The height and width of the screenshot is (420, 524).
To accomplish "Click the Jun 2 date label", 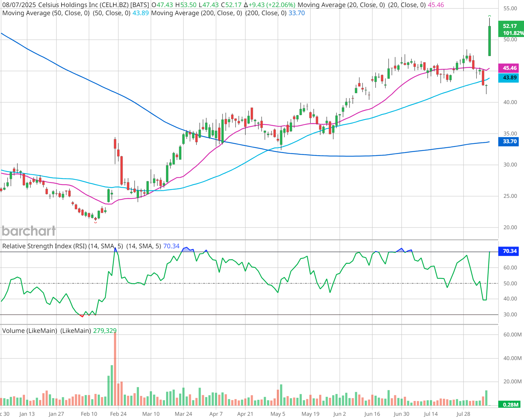I will pyautogui.click(x=340, y=414).
